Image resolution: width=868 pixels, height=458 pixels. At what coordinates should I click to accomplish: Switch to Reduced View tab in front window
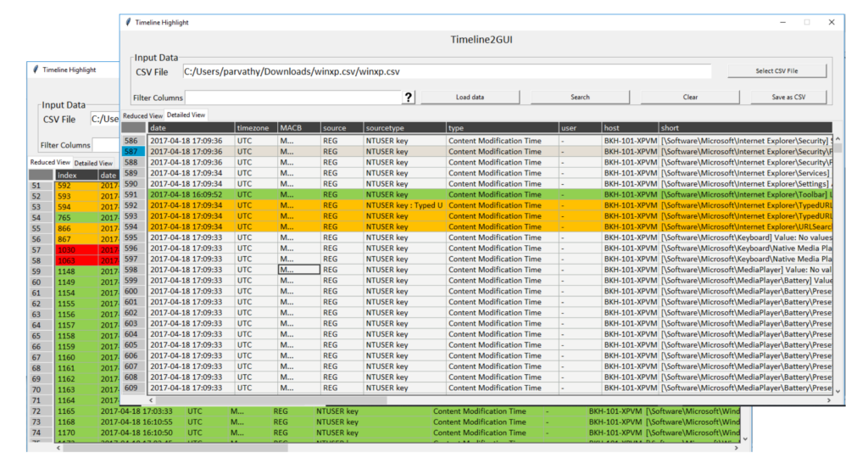point(142,115)
